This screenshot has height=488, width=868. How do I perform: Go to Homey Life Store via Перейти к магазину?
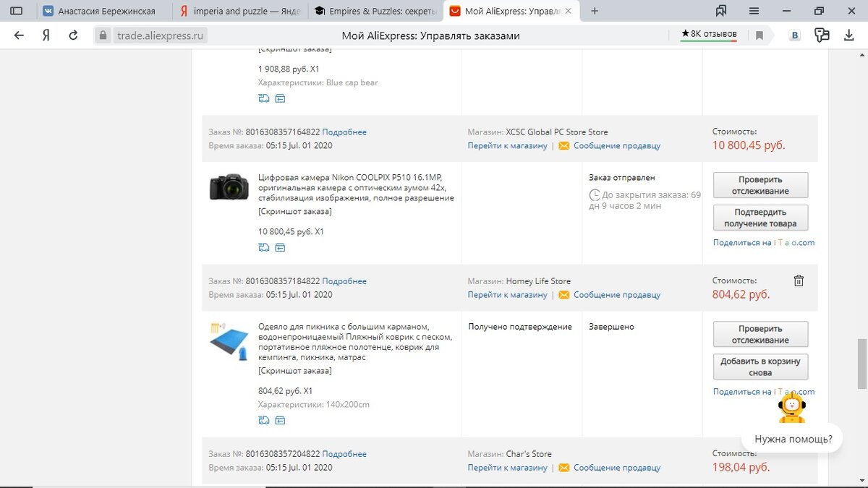coord(508,295)
